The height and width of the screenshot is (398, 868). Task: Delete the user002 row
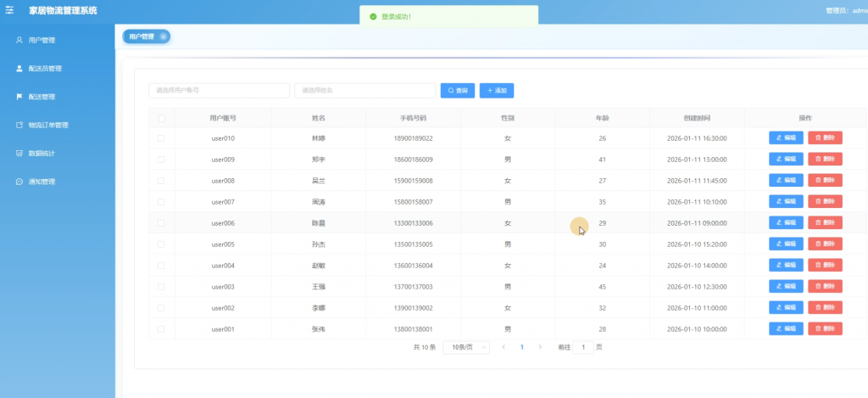click(825, 308)
